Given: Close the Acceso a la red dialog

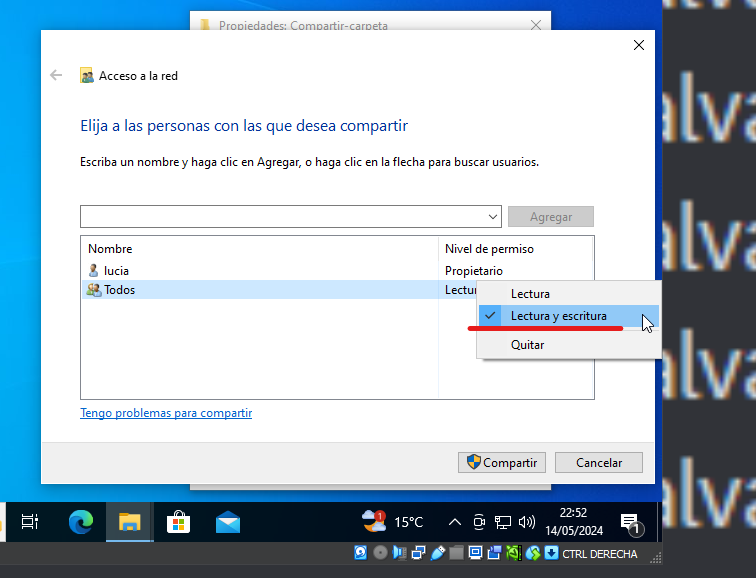Looking at the screenshot, I should click(x=639, y=45).
